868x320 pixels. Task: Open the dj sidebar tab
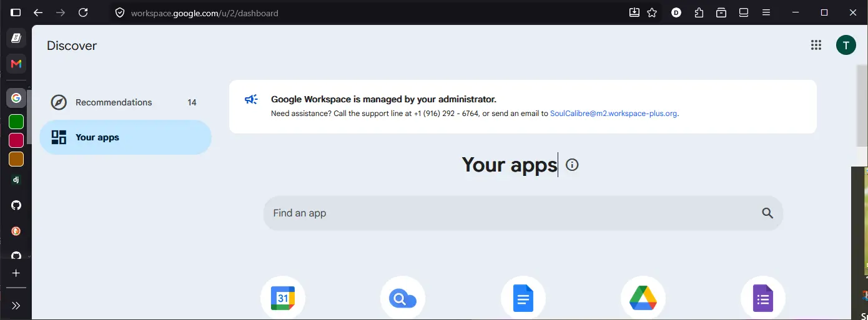[16, 180]
